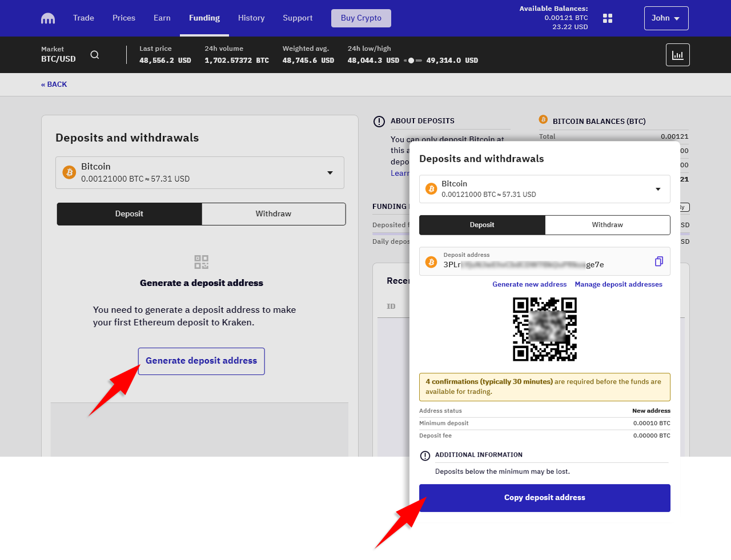Click Additional Information info icon
731x560 pixels.
[425, 456]
